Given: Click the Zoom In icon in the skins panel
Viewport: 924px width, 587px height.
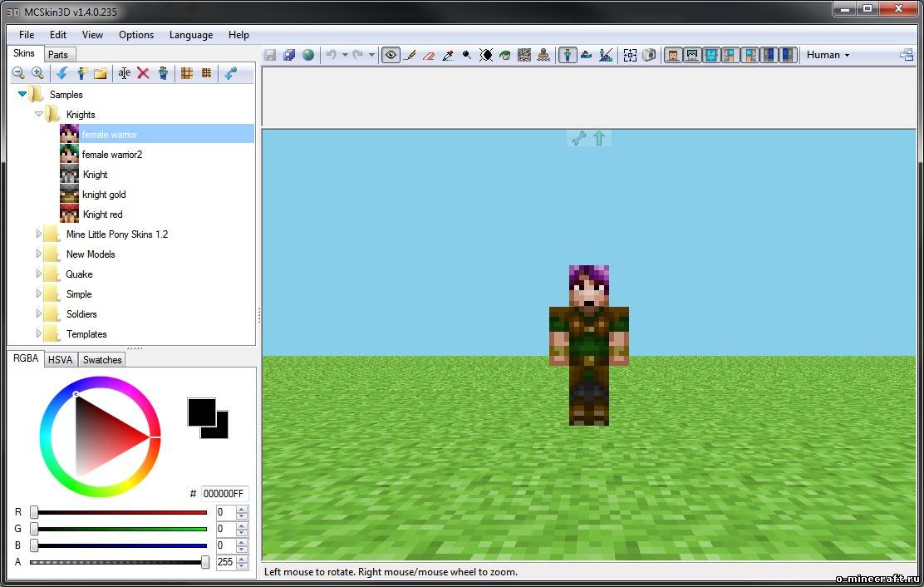Looking at the screenshot, I should (37, 73).
